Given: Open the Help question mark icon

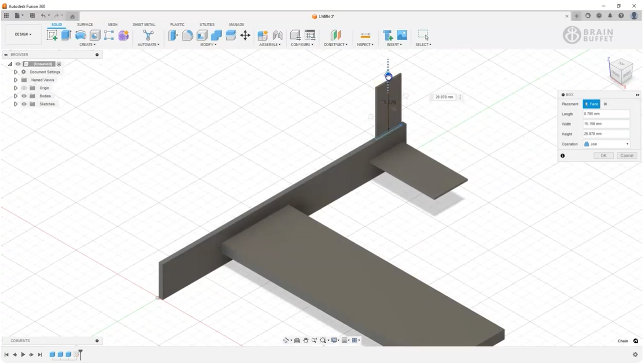Looking at the screenshot, I should [621, 16].
